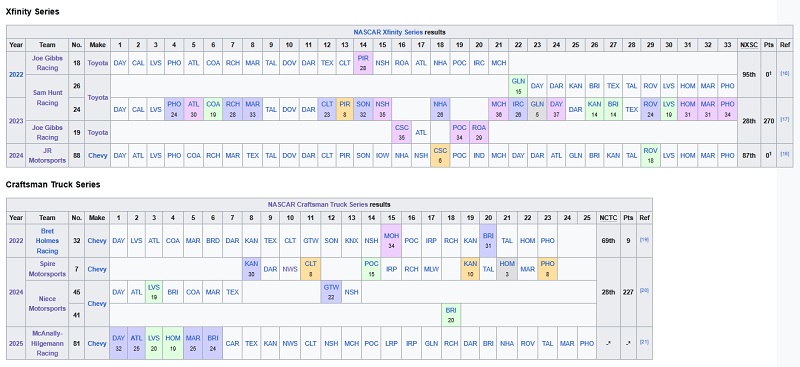
Task: Click the NXSC column header abbreviation
Action: (x=748, y=45)
